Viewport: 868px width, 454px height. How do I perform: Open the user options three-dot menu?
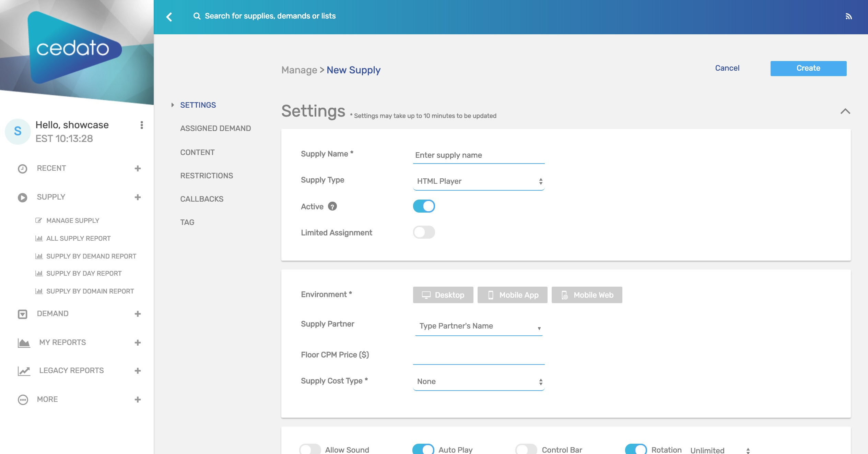pos(142,125)
